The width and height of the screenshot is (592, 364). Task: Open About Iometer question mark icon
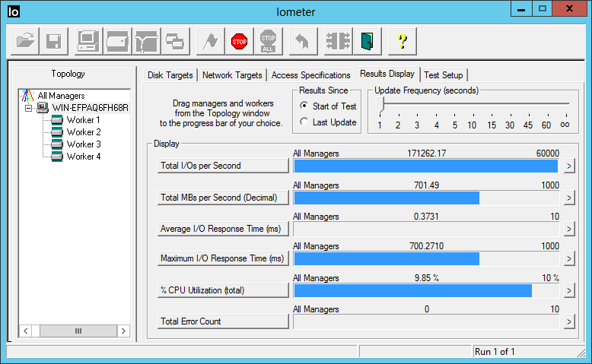[402, 41]
